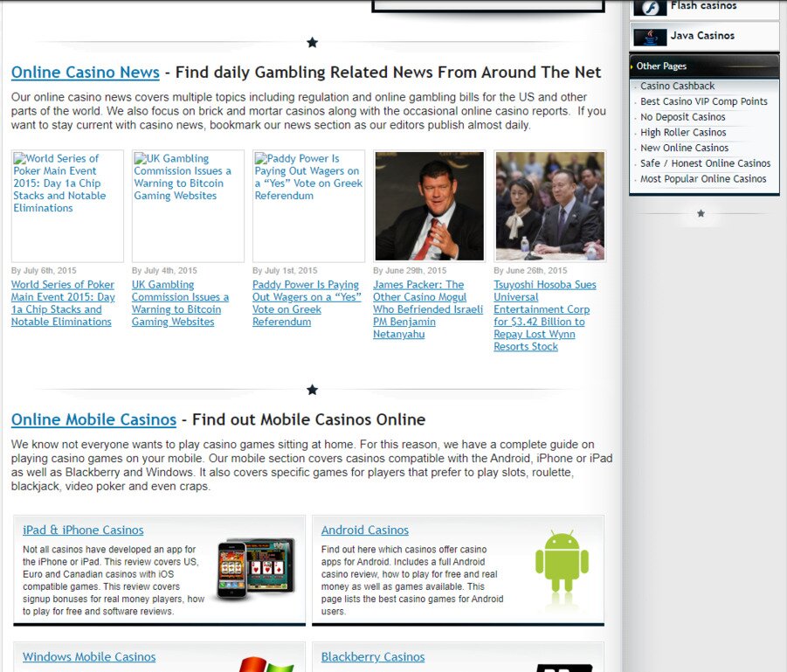This screenshot has width=787, height=672.
Task: Open the James Packer photo thumbnail
Action: [429, 206]
